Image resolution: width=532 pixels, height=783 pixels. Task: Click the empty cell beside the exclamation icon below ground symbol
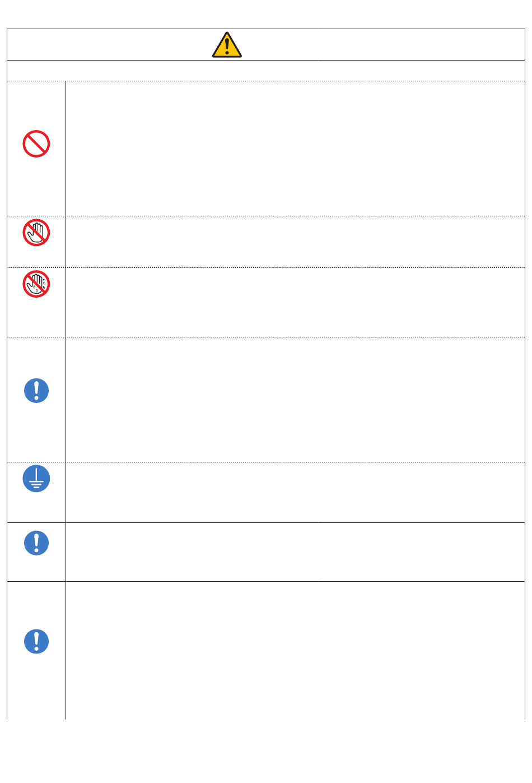[x=295, y=552]
